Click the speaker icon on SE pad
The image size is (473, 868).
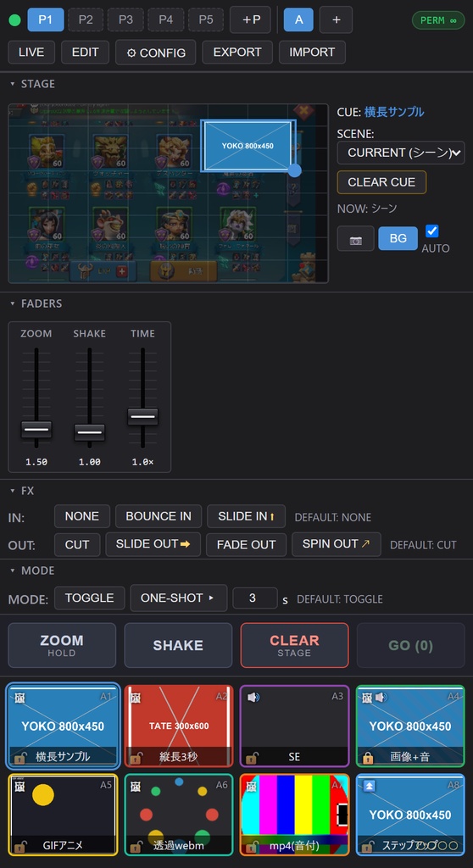[x=253, y=698]
